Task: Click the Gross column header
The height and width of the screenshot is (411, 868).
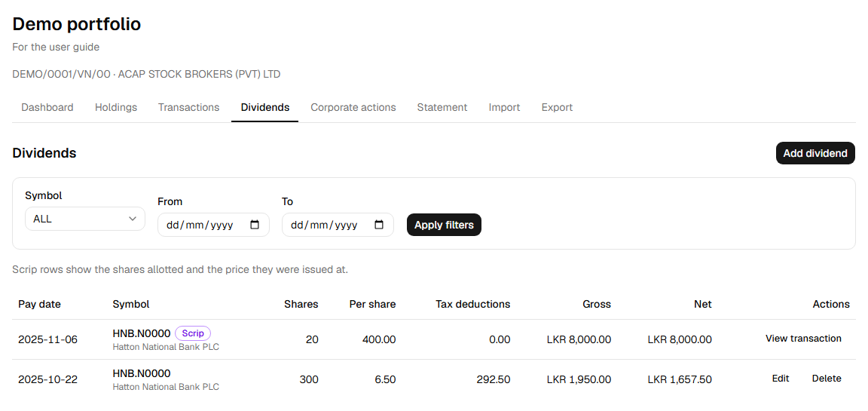Action: [597, 304]
